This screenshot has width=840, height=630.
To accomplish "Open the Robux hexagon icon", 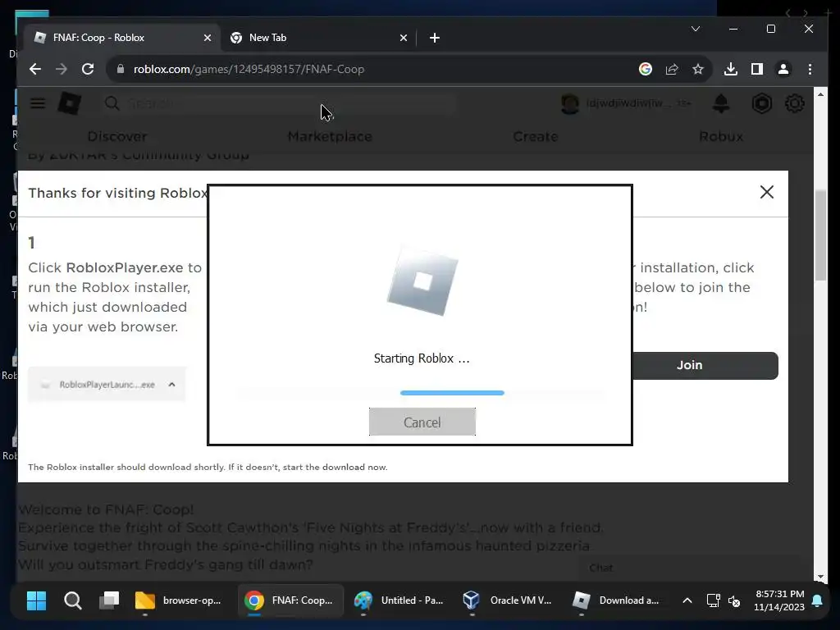I will click(762, 103).
